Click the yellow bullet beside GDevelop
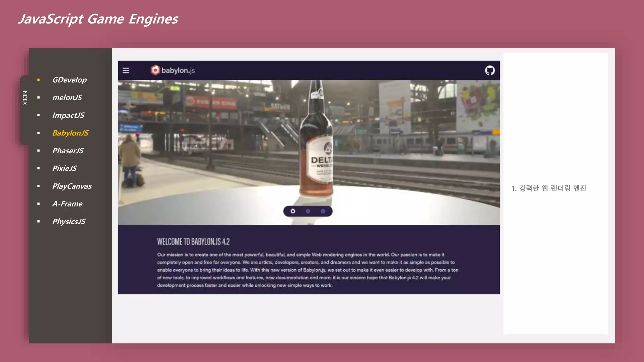Screen dimensions: 644x362 [x=38, y=80]
